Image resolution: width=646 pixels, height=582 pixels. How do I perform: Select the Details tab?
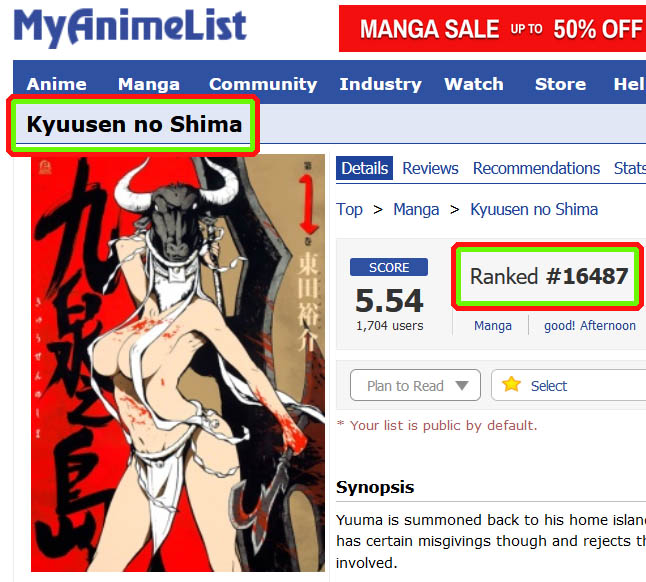click(365, 168)
